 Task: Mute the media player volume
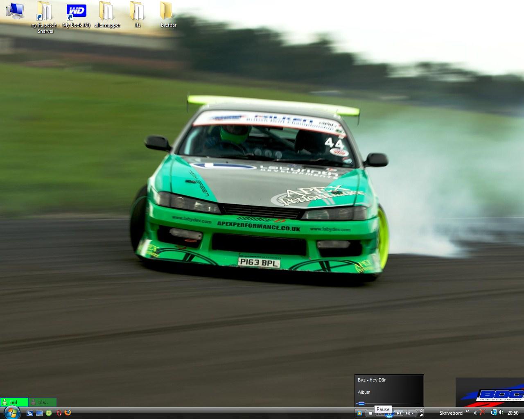pos(408,413)
